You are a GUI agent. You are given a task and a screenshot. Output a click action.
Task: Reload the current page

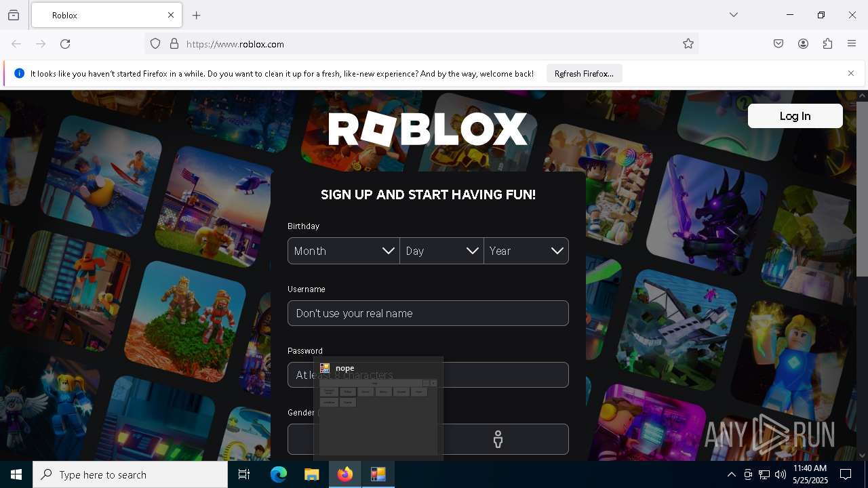[65, 44]
